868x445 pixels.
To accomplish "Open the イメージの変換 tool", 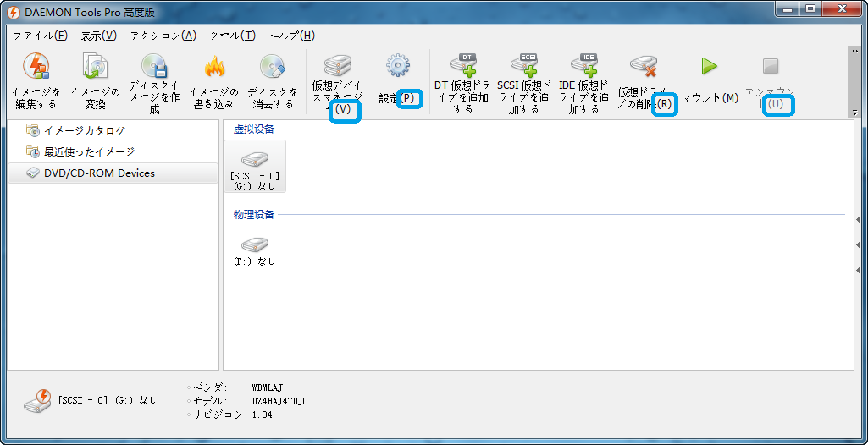I will coord(95,67).
